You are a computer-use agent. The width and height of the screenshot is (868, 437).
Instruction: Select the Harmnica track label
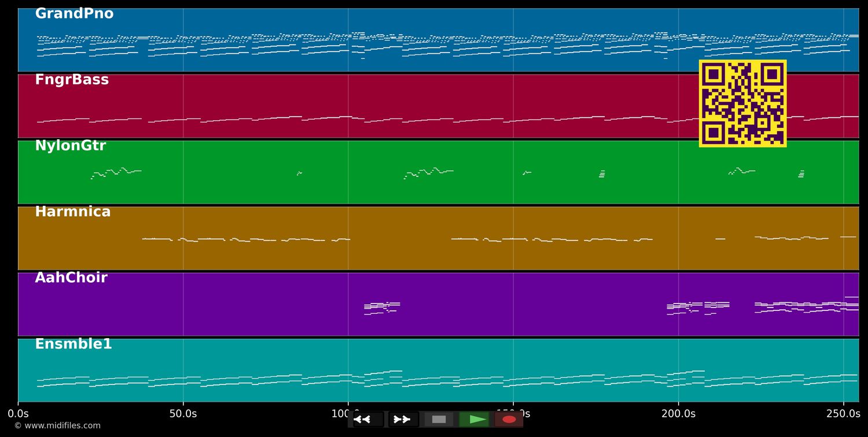click(x=73, y=212)
